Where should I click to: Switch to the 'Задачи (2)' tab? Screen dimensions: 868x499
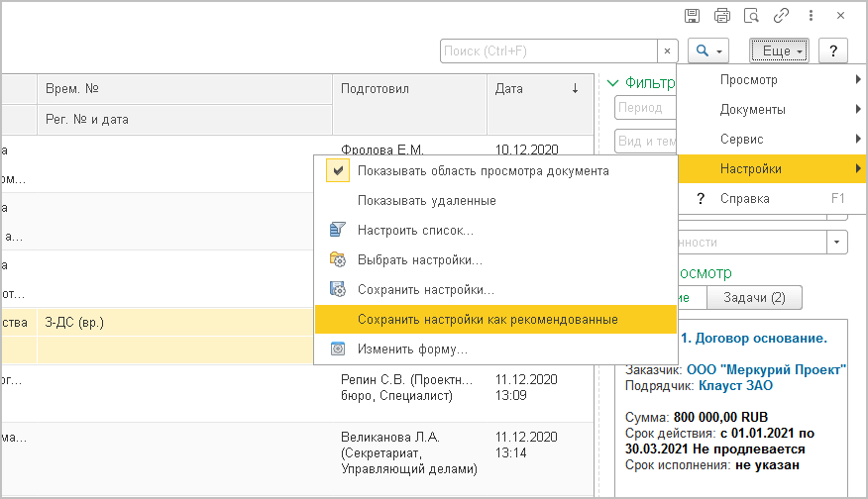pos(754,298)
